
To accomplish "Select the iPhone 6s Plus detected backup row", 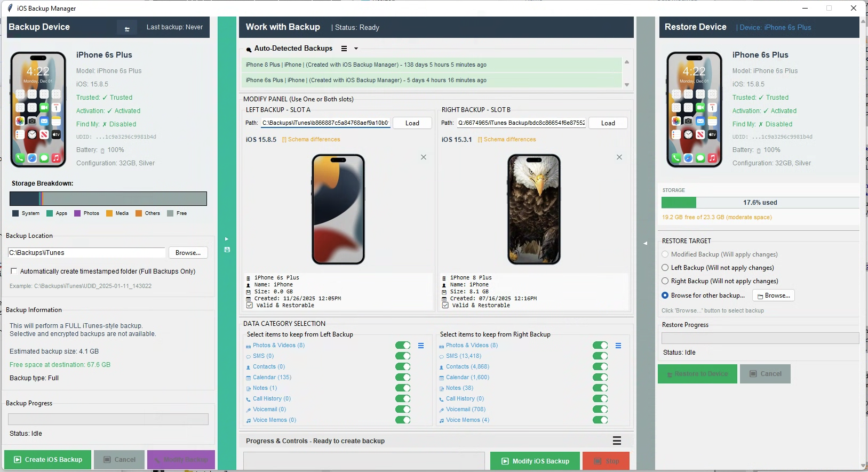I will click(431, 80).
